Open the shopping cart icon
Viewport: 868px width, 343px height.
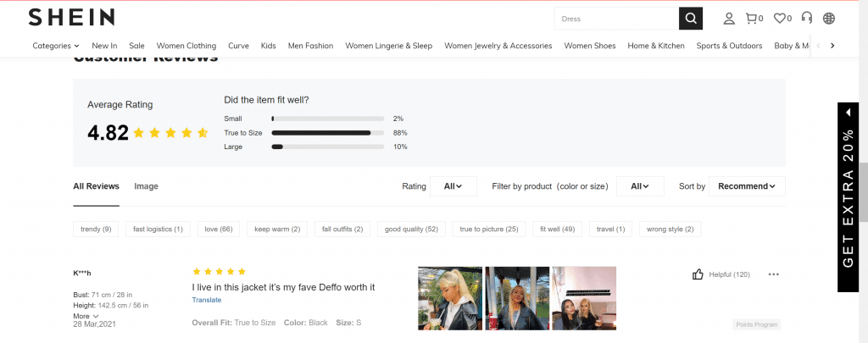pos(753,19)
